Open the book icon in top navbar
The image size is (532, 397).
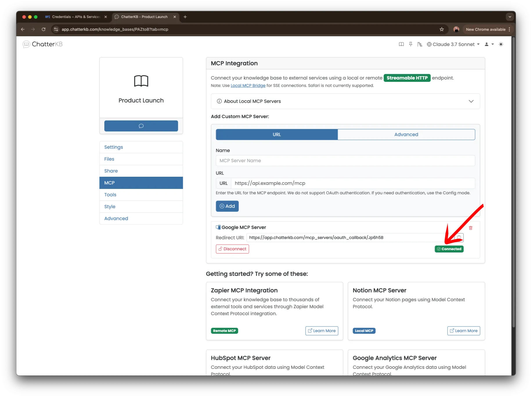pos(401,44)
